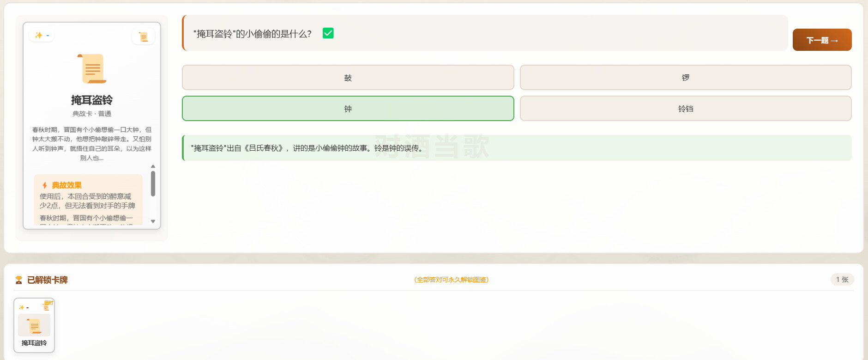Click the lightning icon beside 典故效果
The width and height of the screenshot is (868, 360).
pyautogui.click(x=45, y=185)
